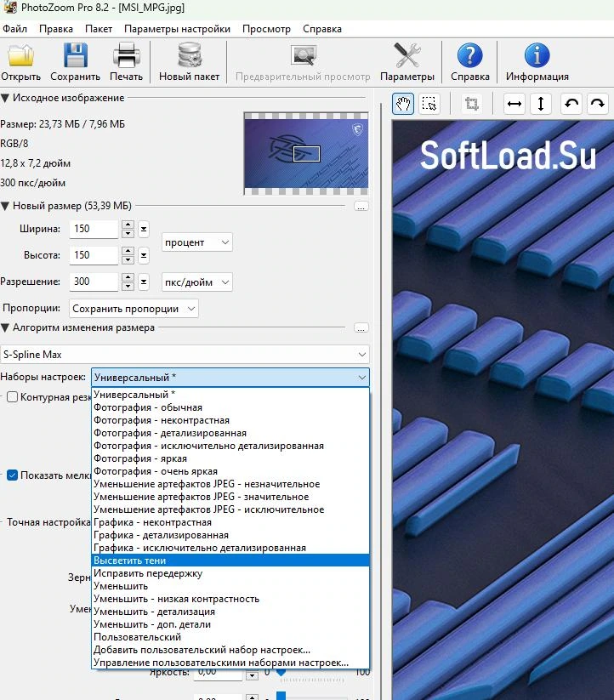The height and width of the screenshot is (700, 614).
Task: Choose preset Уменьшить - доп. детали
Action: (230, 624)
